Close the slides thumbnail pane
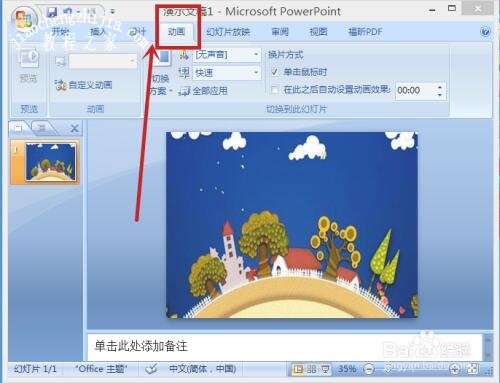The height and width of the screenshot is (383, 500). tap(75, 128)
